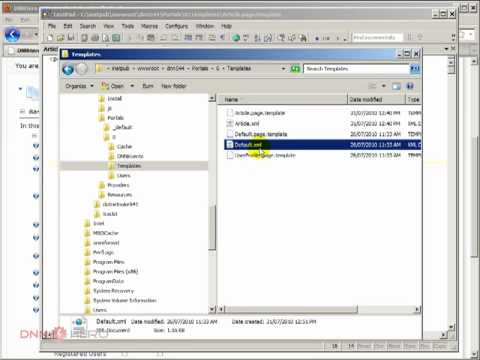The height and width of the screenshot is (360, 480).
Task: Select the Article.page.template file
Action: click(x=256, y=113)
